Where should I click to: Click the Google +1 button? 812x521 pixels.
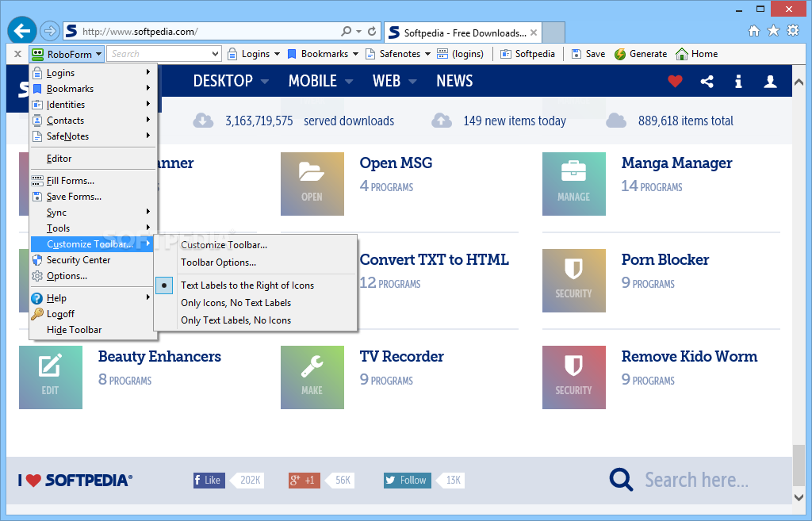304,481
